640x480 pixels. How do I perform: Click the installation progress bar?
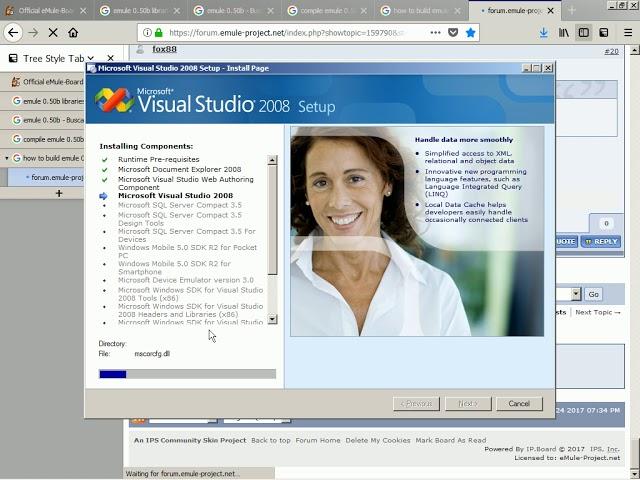point(187,374)
